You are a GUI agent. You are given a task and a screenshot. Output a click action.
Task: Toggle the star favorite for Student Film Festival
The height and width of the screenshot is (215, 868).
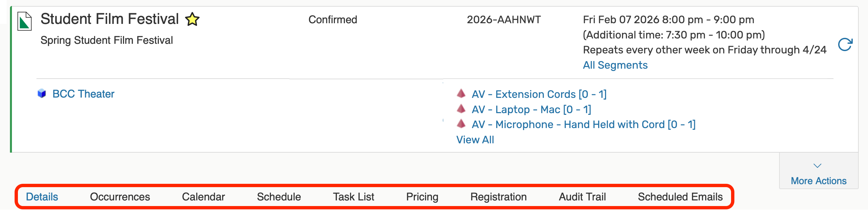[x=192, y=19]
